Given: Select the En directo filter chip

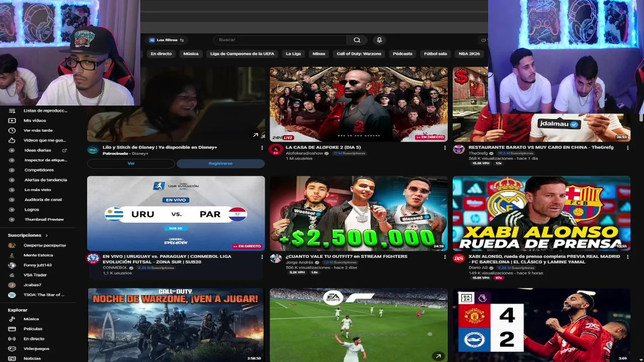Looking at the screenshot, I should click(x=161, y=54).
